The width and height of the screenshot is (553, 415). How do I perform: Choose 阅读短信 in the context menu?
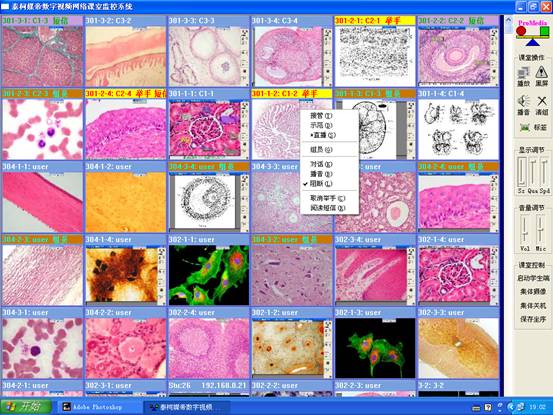click(x=329, y=208)
